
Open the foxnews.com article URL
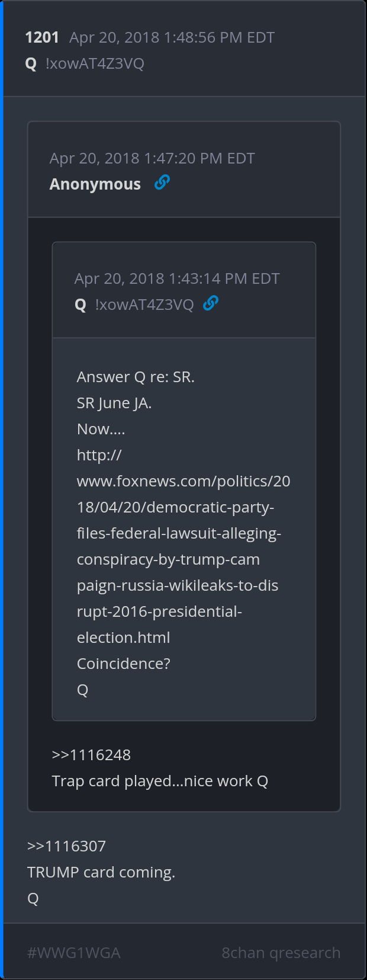(x=183, y=546)
